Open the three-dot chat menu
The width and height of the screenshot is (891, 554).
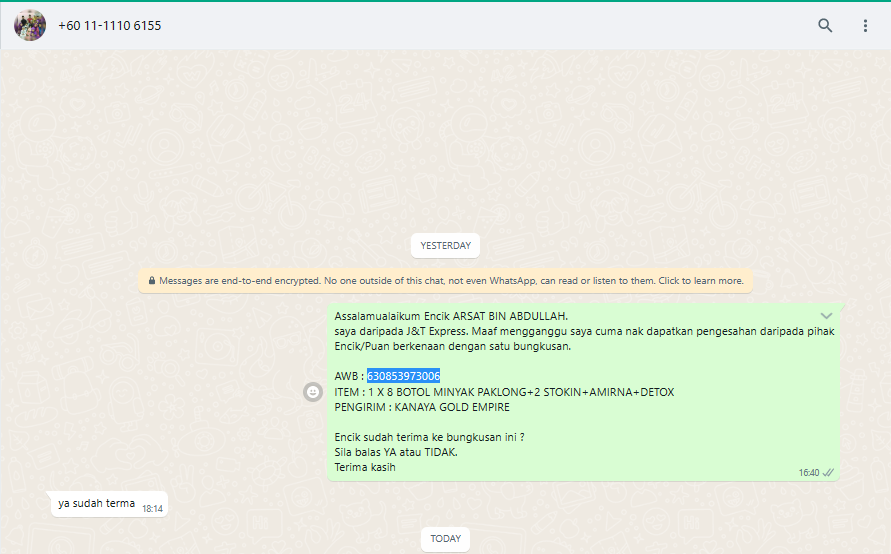pos(866,26)
